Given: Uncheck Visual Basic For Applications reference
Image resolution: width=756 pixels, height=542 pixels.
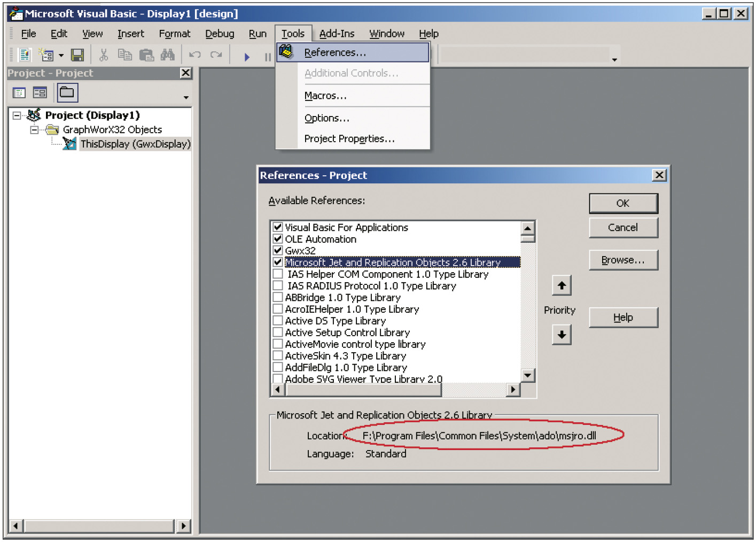Looking at the screenshot, I should (x=278, y=227).
